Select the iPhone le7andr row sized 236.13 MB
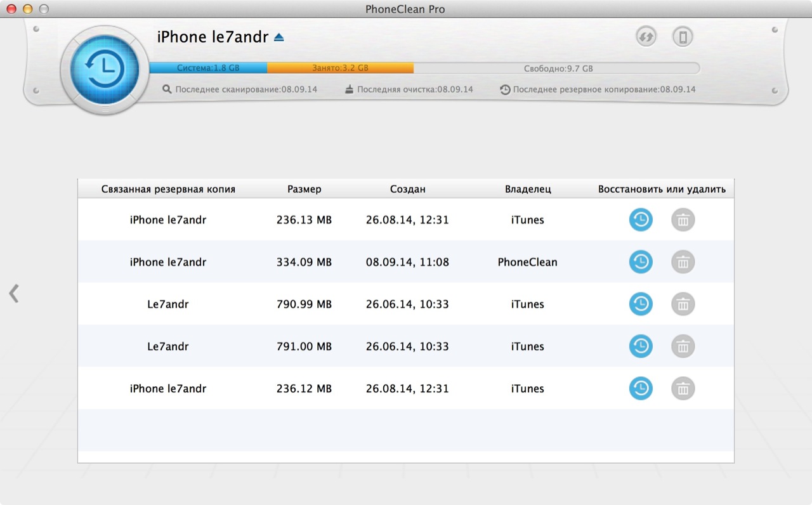Viewport: 812px width, 505px height. (x=406, y=220)
